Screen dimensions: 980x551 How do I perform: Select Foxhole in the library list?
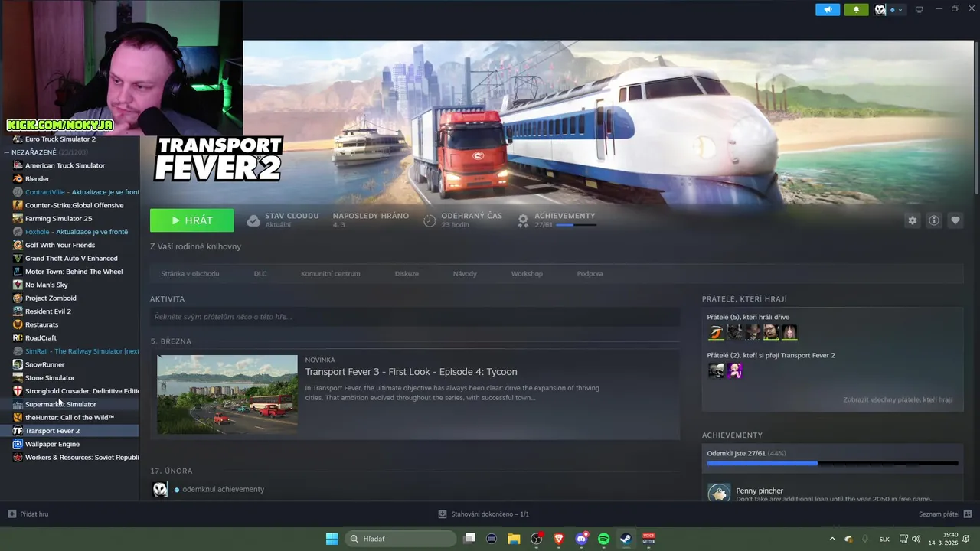point(77,232)
